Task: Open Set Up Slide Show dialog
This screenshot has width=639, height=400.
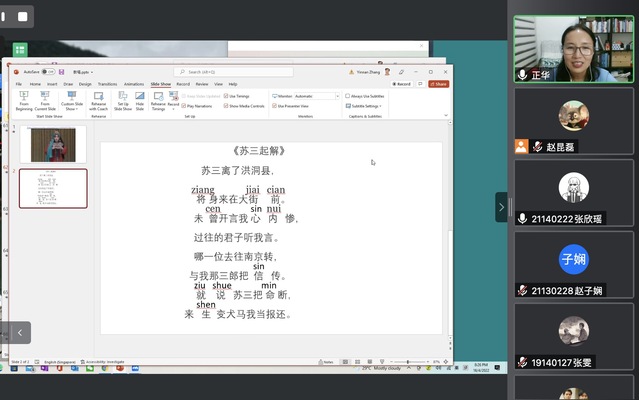Action: point(123,101)
